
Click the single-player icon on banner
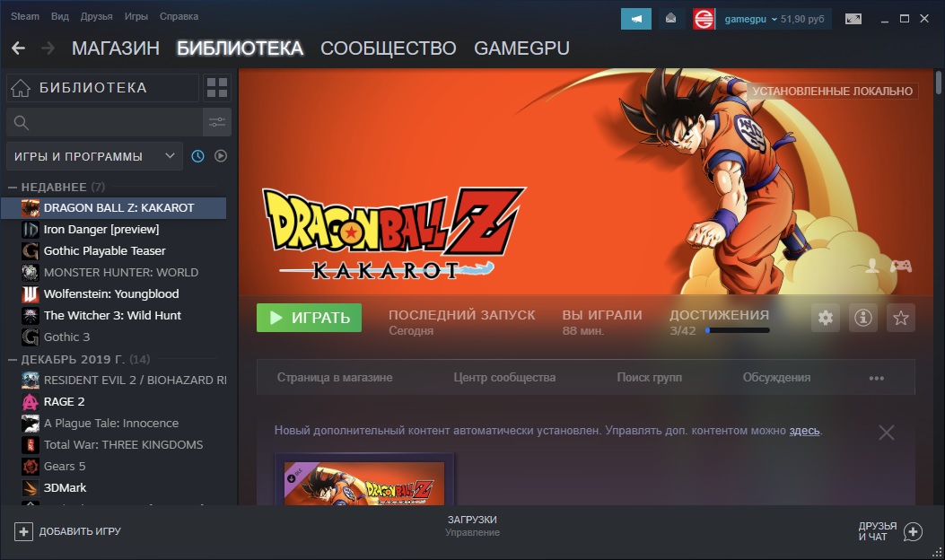[x=872, y=266]
